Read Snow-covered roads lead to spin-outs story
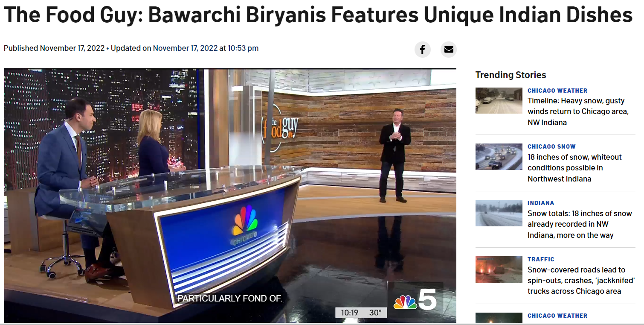This screenshot has height=325, width=644. point(581,281)
